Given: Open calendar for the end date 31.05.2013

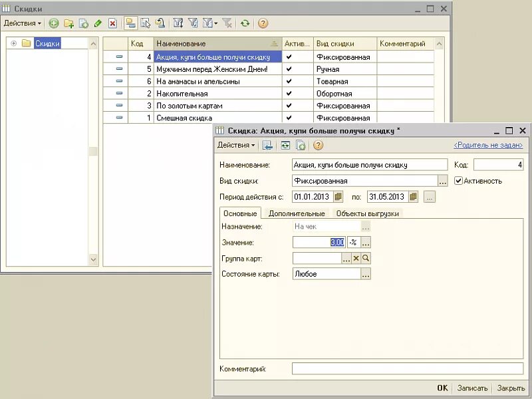Looking at the screenshot, I should [x=413, y=197].
